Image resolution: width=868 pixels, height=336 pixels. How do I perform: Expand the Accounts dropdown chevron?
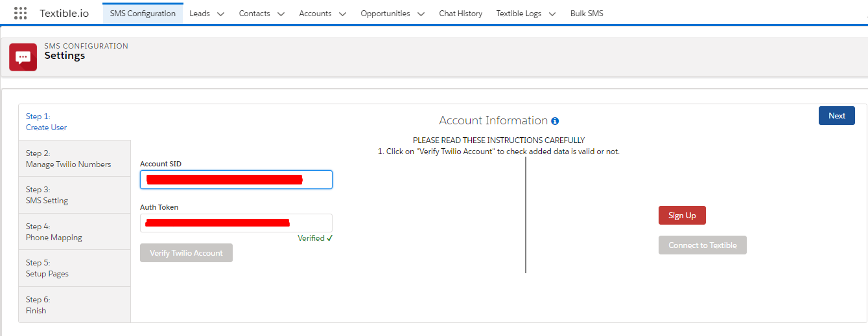coord(342,14)
